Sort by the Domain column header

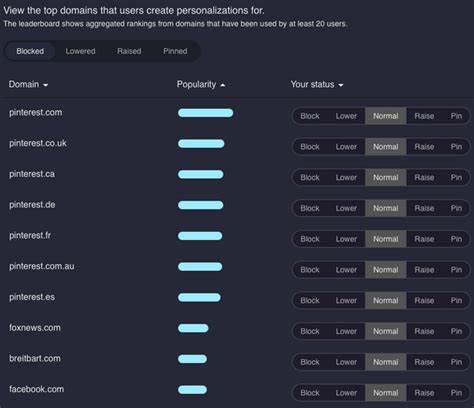point(28,84)
